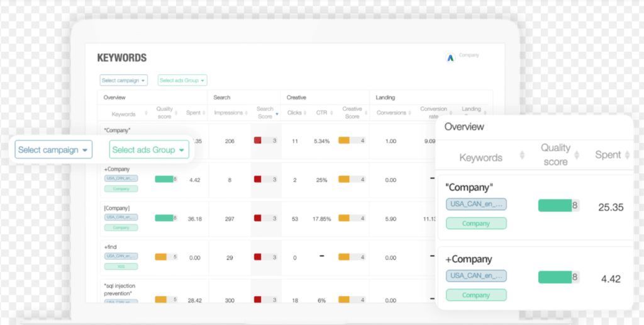
Task: Click the 297 impressions value
Action: click(230, 219)
